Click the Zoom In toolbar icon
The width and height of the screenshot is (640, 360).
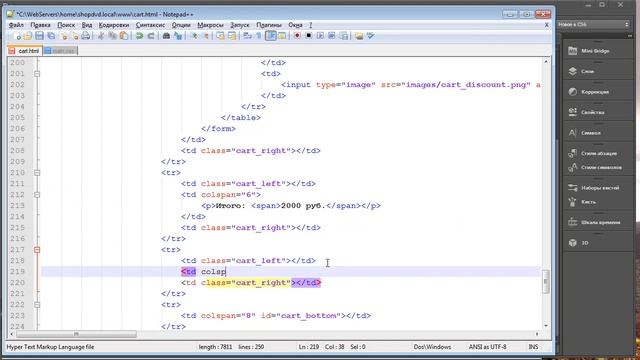195,36
